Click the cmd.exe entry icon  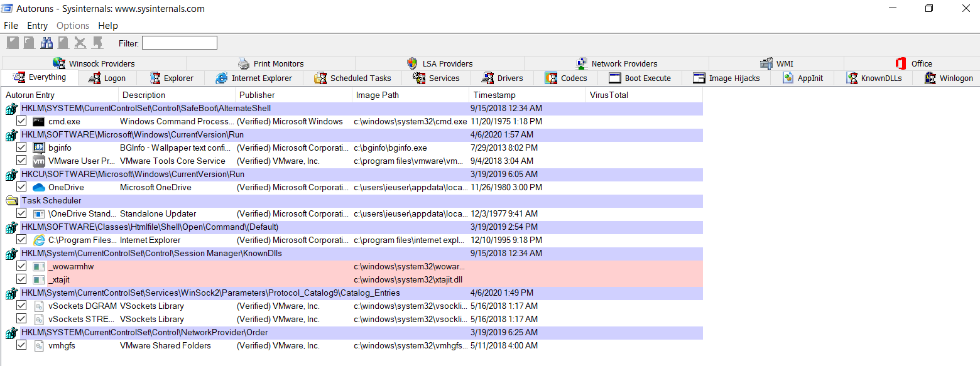pyautogui.click(x=39, y=121)
